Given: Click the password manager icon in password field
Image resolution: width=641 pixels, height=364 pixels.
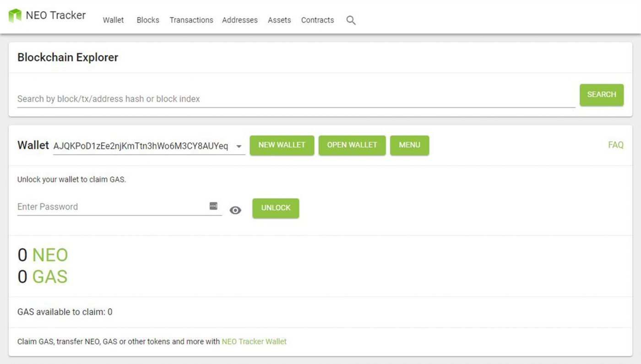Looking at the screenshot, I should 213,206.
